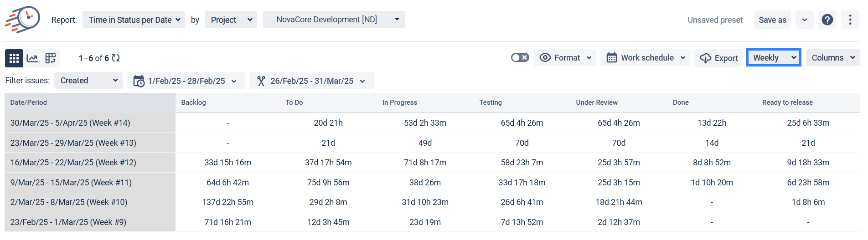Click the To Do value 12d 3h 45m

[328, 222]
